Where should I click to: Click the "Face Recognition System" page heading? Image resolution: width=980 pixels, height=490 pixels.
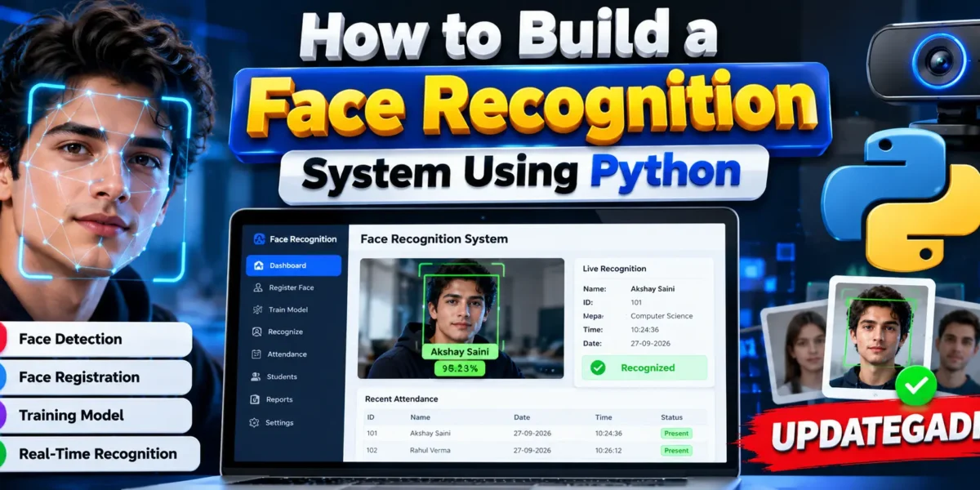[434, 239]
